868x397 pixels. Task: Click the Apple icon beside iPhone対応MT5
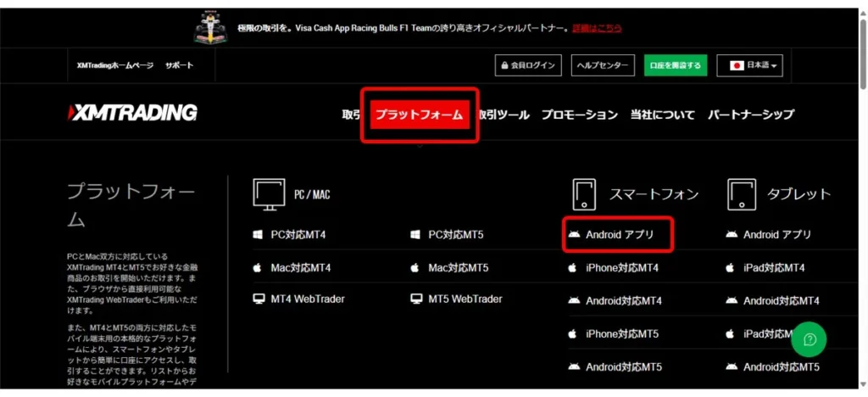pyautogui.click(x=572, y=334)
